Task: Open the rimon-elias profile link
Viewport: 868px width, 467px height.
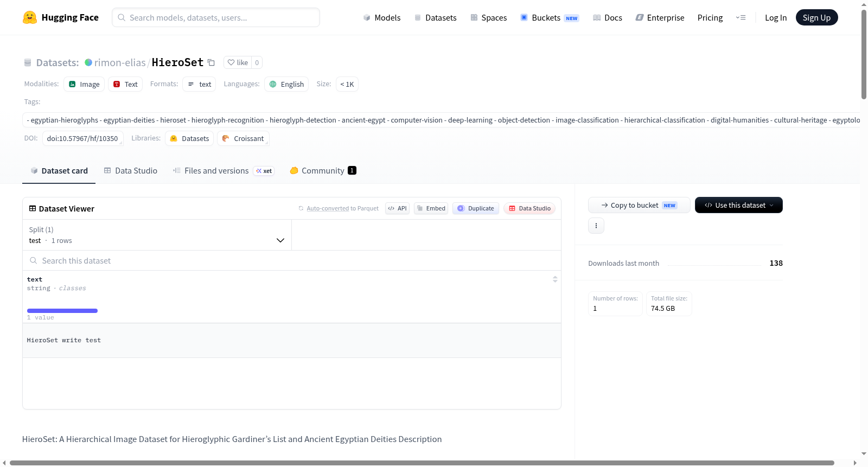Action: pyautogui.click(x=120, y=62)
